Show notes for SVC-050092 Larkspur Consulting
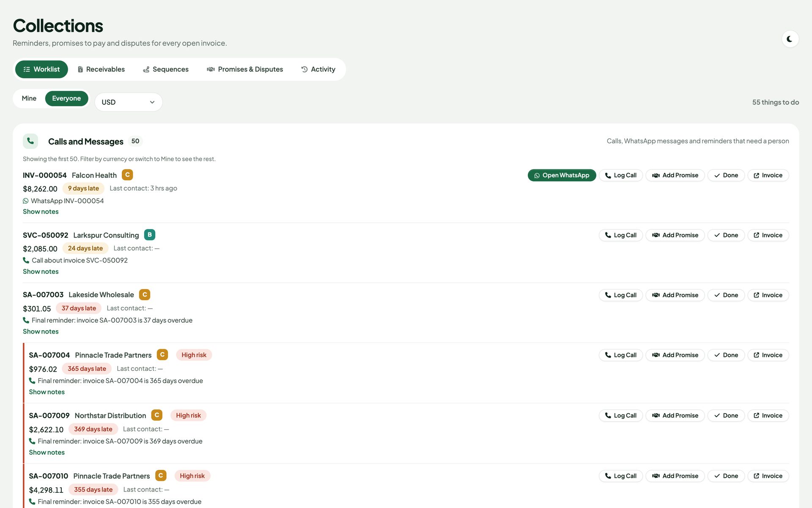 (x=41, y=272)
